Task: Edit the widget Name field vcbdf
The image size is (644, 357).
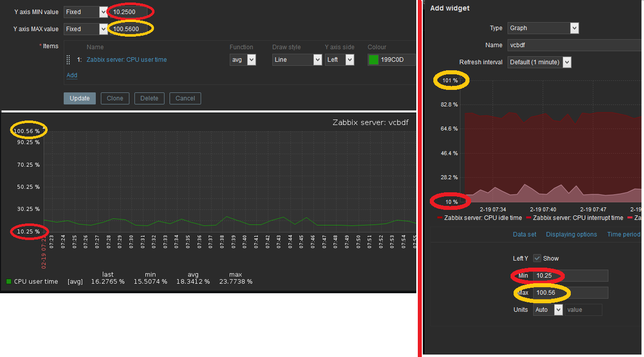Action: click(x=575, y=45)
